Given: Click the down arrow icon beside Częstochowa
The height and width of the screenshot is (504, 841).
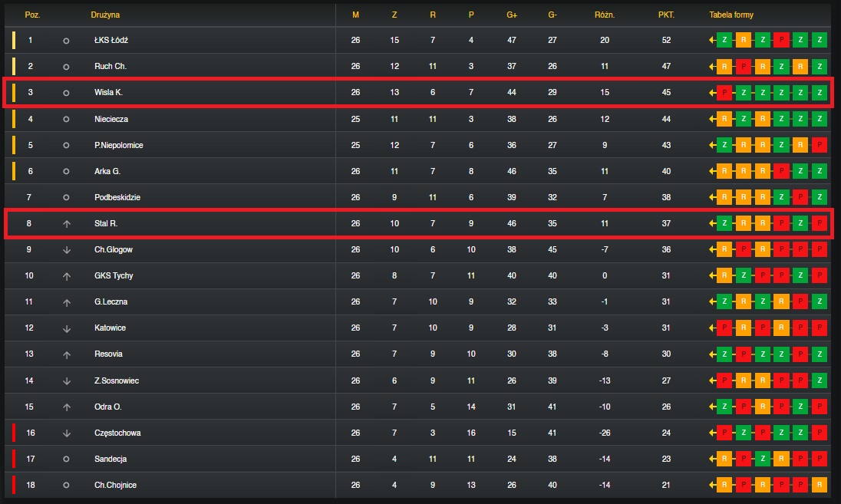Looking at the screenshot, I should [67, 433].
